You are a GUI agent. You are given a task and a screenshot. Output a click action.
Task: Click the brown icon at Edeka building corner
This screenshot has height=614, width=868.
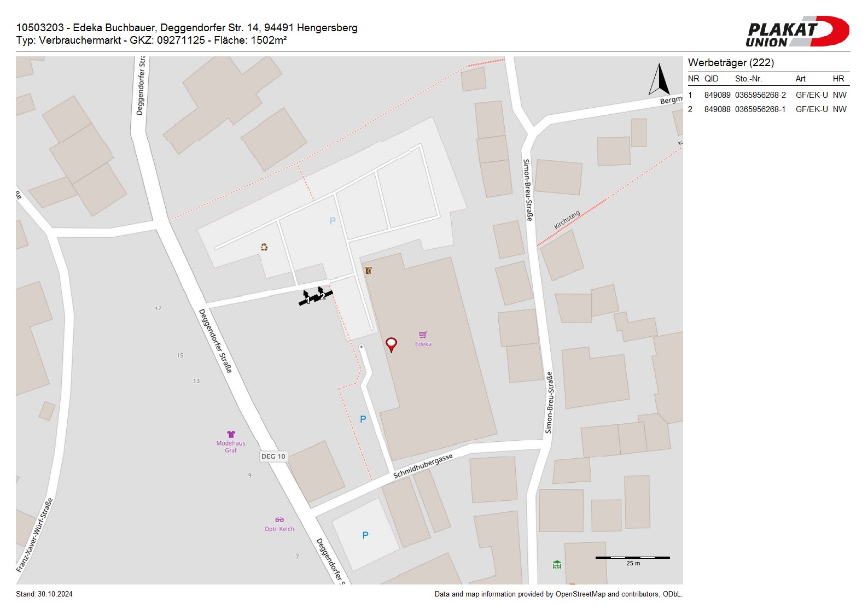[x=368, y=271]
